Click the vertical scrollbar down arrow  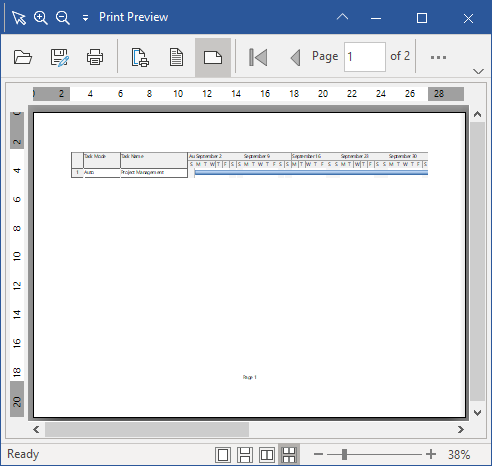[x=477, y=413]
